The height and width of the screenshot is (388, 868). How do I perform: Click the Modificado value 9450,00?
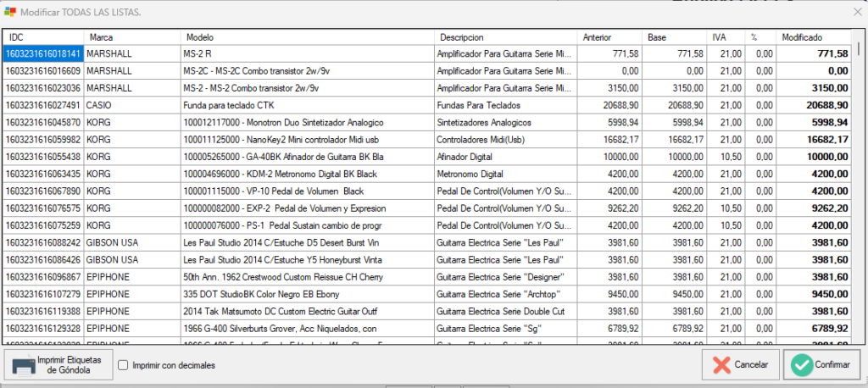pyautogui.click(x=815, y=294)
